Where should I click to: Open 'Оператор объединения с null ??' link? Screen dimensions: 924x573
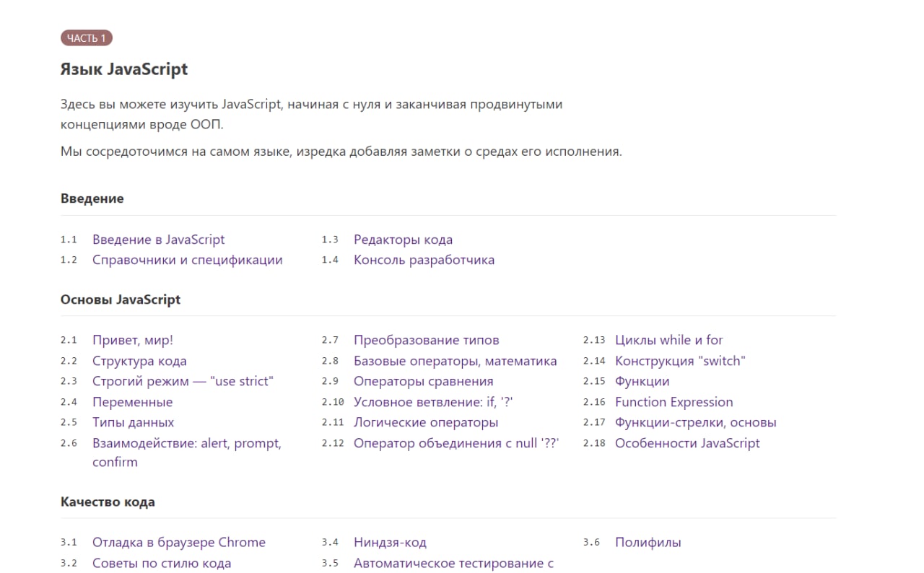coord(456,443)
